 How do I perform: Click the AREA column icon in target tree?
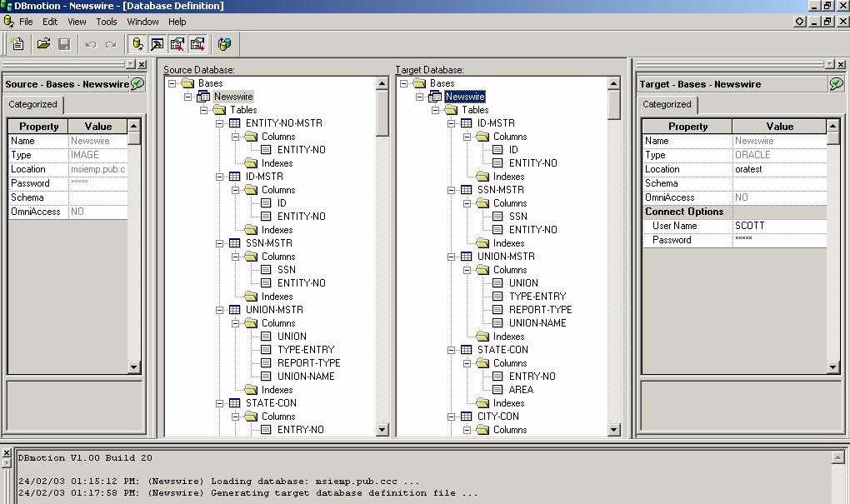pos(497,390)
